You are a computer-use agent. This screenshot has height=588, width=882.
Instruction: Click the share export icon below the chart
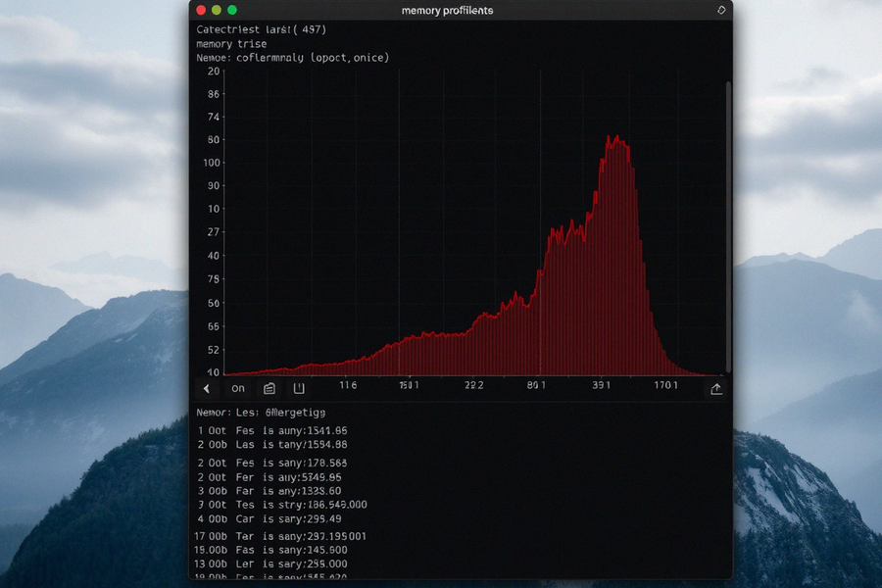[716, 389]
